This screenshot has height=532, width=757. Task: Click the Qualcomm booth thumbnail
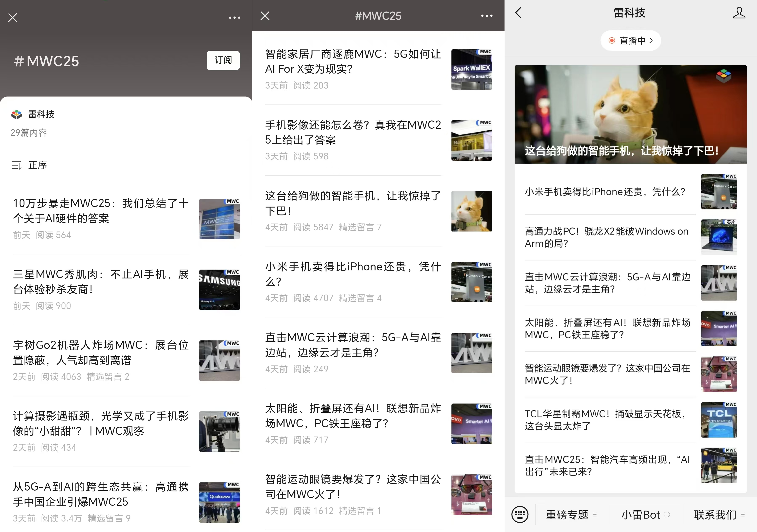tap(219, 502)
